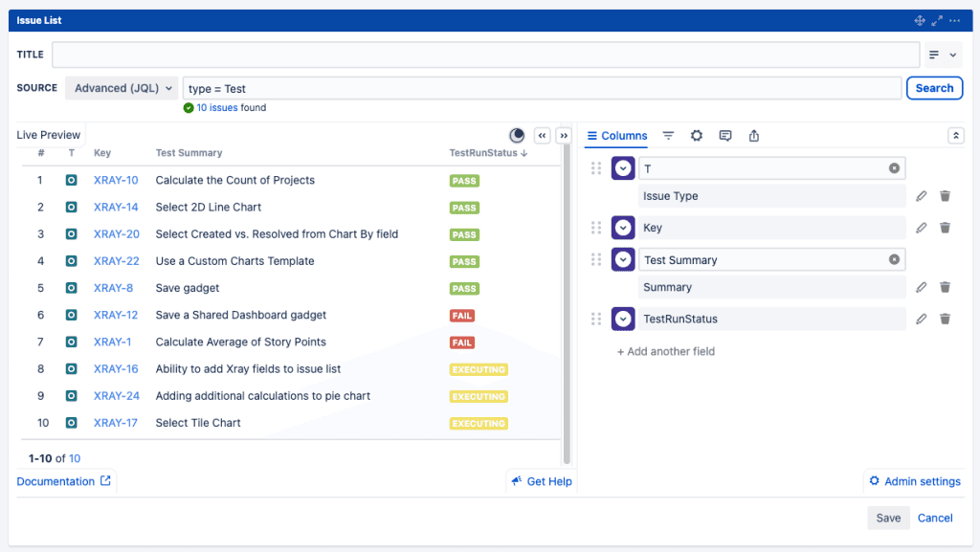Click the export/share icon
Image resolution: width=980 pixels, height=552 pixels.
tap(754, 136)
